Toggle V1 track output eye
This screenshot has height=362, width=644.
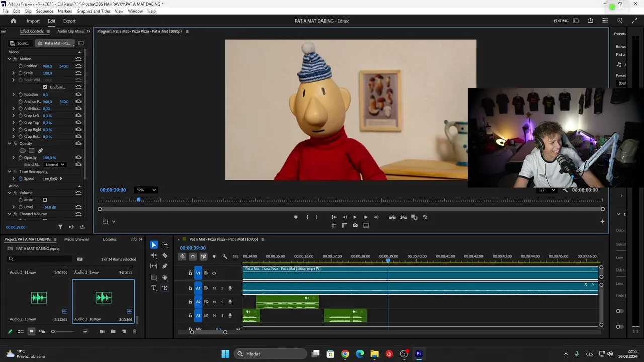214,273
